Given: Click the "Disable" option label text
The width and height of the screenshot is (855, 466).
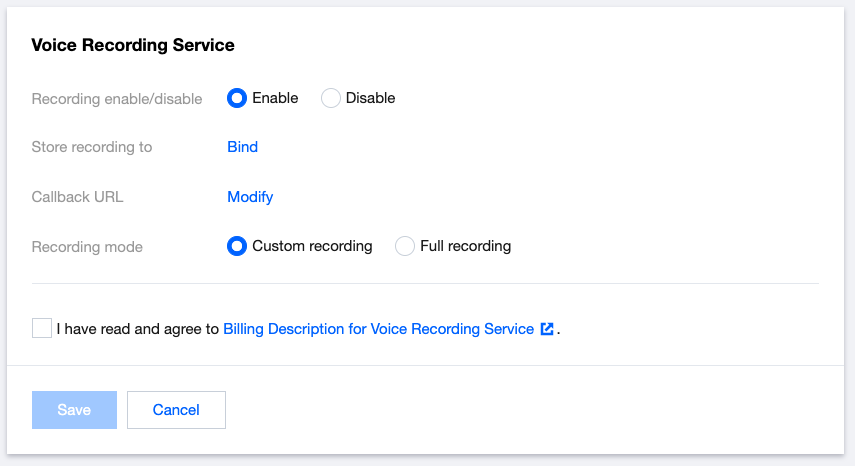Looking at the screenshot, I should tap(370, 98).
